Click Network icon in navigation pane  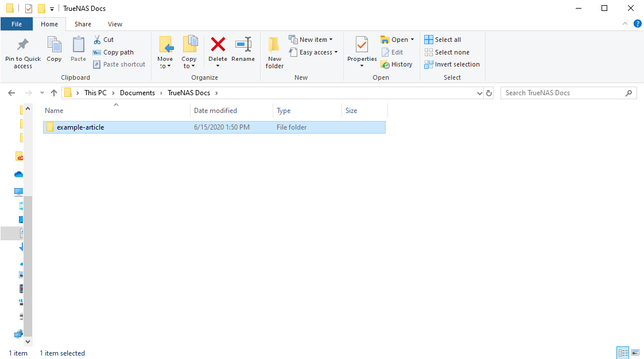[x=18, y=334]
